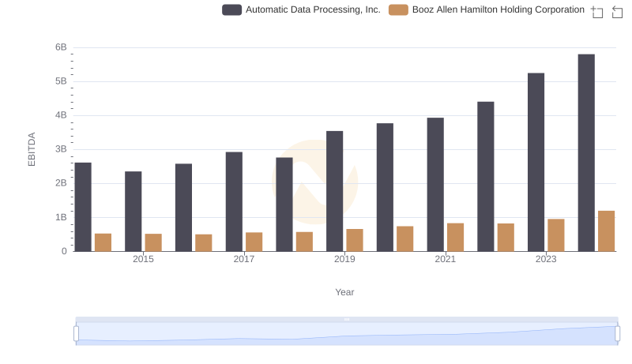Click the ADP dark bar for 2021

coord(435,185)
